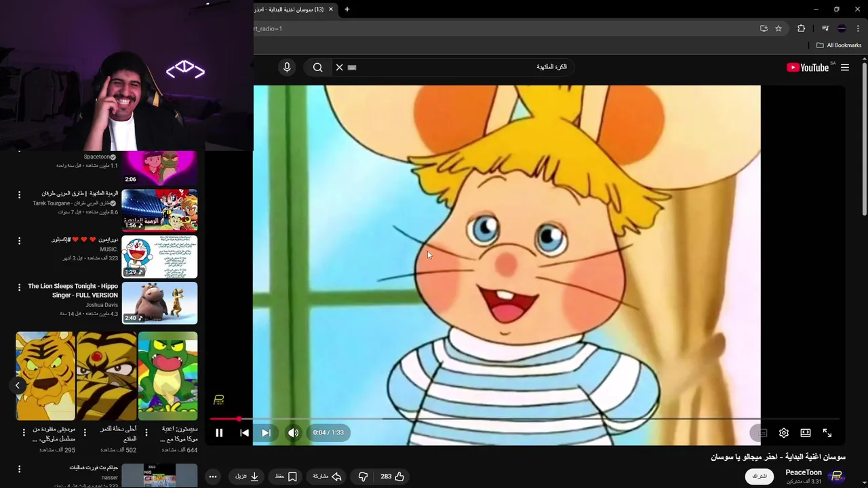Bookmark this page with the star
The image size is (868, 488).
778,28
